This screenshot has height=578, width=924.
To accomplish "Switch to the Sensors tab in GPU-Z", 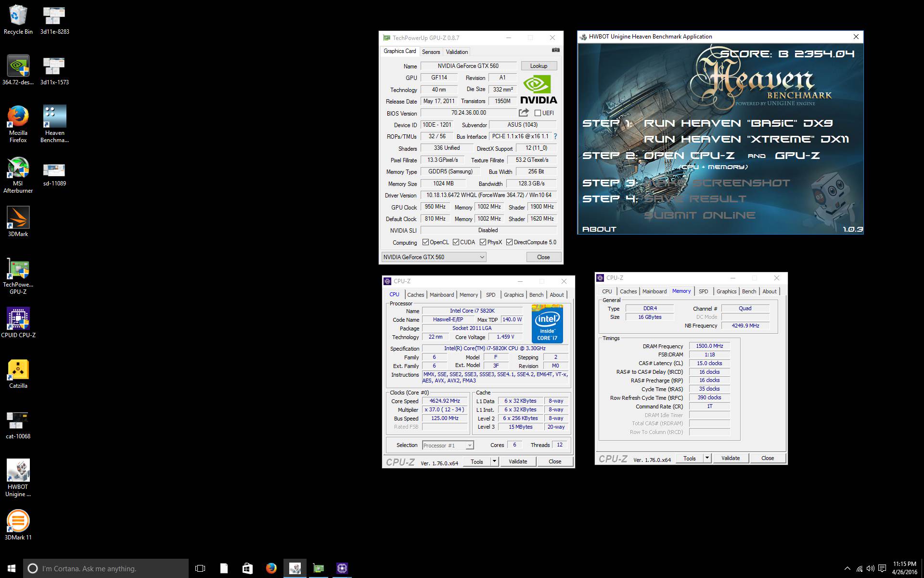I will pyautogui.click(x=431, y=52).
